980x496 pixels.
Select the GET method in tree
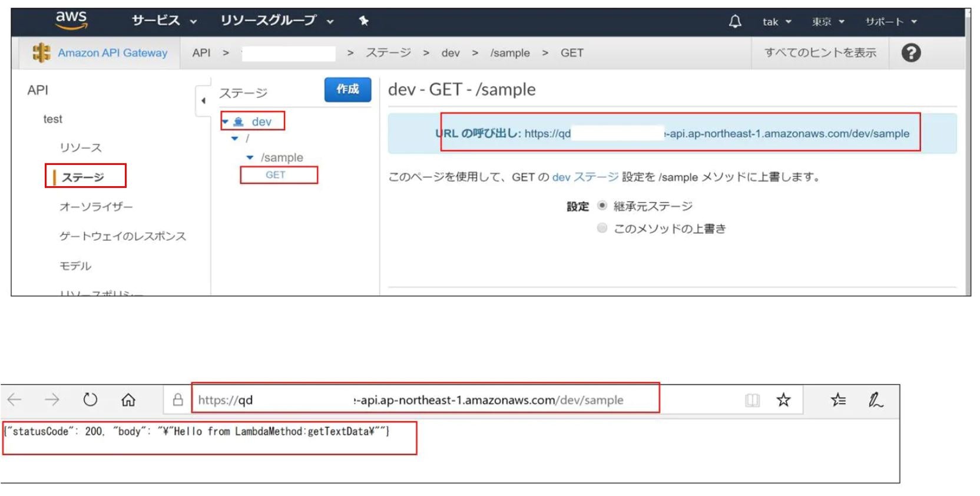click(x=275, y=175)
